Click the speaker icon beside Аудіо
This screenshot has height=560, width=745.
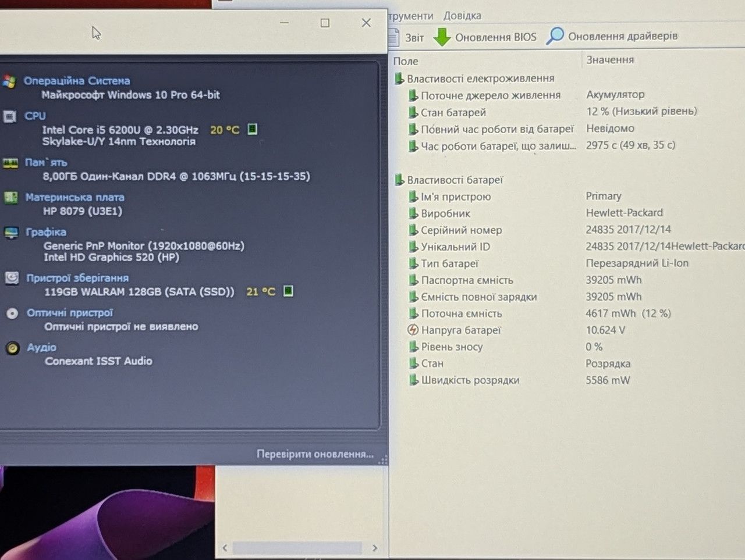(x=13, y=348)
